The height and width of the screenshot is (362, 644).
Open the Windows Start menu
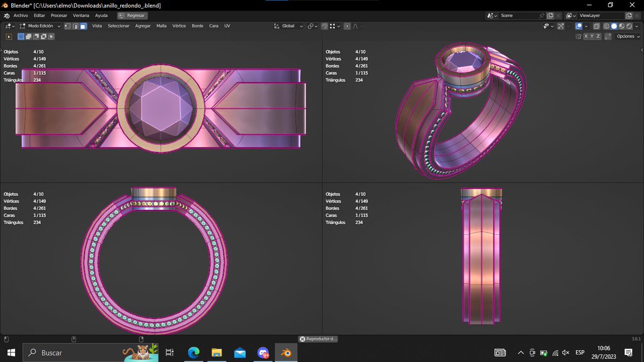click(x=11, y=352)
